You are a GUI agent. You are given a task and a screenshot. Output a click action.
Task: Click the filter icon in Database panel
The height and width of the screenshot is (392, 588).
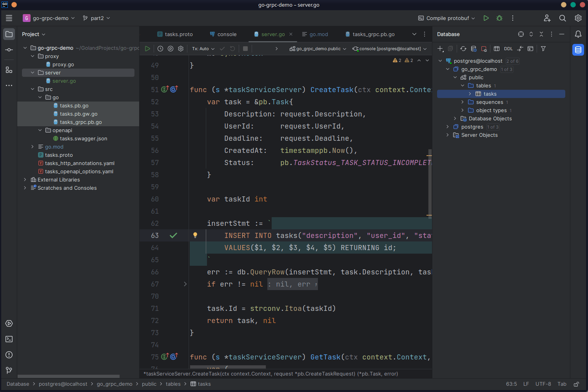[543, 49]
